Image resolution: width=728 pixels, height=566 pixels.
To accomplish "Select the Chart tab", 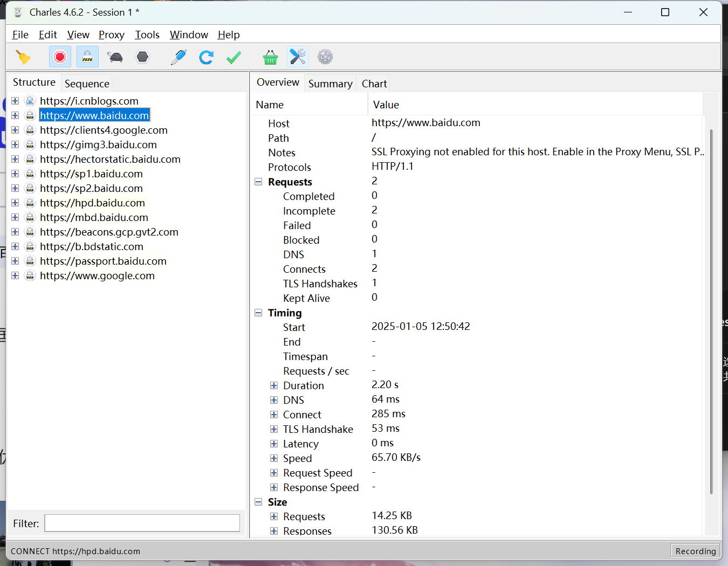I will coord(374,84).
